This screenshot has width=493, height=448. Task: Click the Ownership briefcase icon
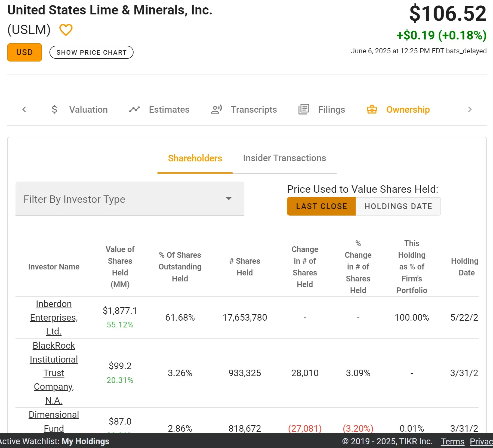click(372, 109)
